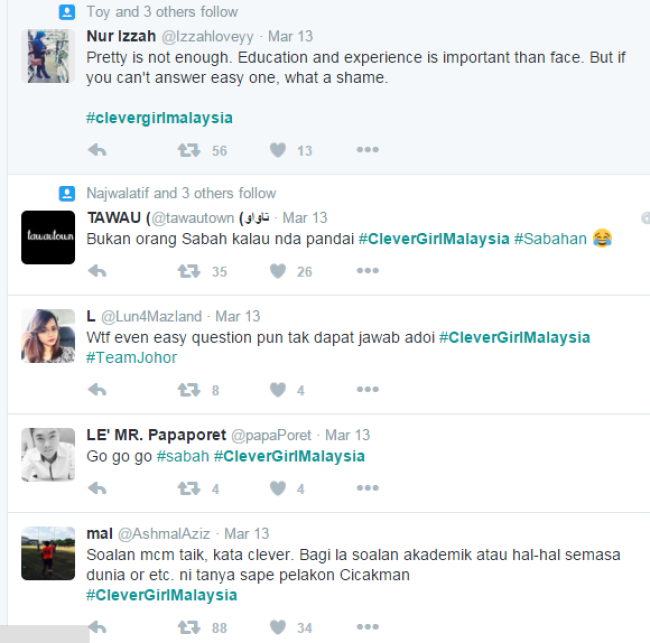This screenshot has height=643, width=650.
Task: Open more options on TAWAU's tweet
Action: point(368,271)
